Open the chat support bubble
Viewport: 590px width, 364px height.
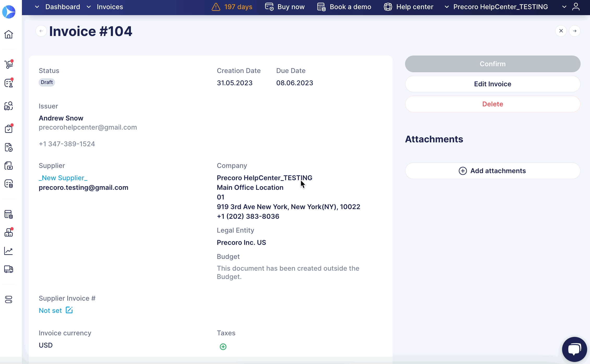[x=574, y=349]
